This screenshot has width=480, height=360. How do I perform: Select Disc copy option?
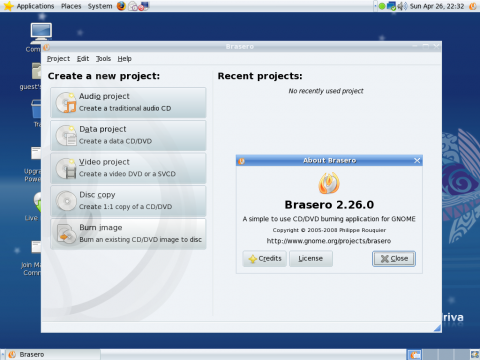(x=128, y=201)
